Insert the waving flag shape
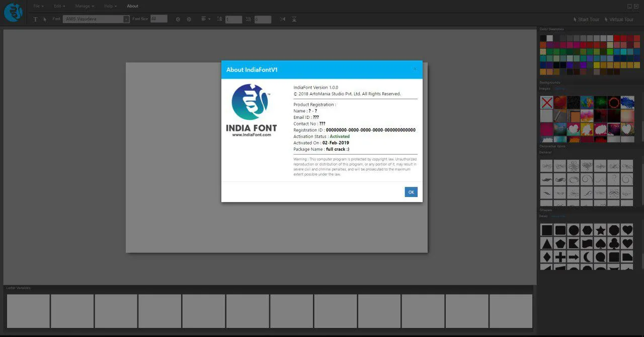644x337 pixels. [587, 244]
